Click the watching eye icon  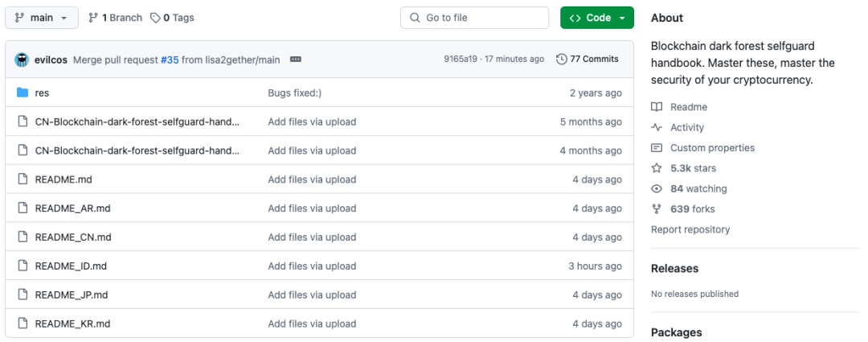(657, 188)
